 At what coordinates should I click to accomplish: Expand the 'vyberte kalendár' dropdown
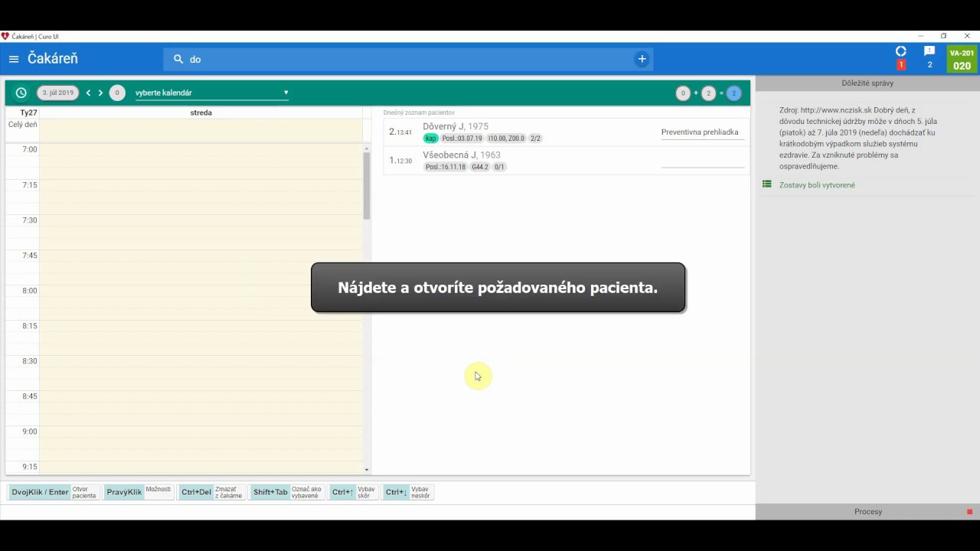pos(212,93)
